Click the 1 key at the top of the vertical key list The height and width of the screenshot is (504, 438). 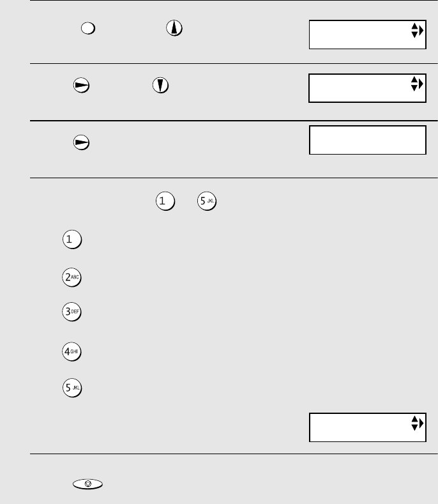pyautogui.click(x=72, y=240)
